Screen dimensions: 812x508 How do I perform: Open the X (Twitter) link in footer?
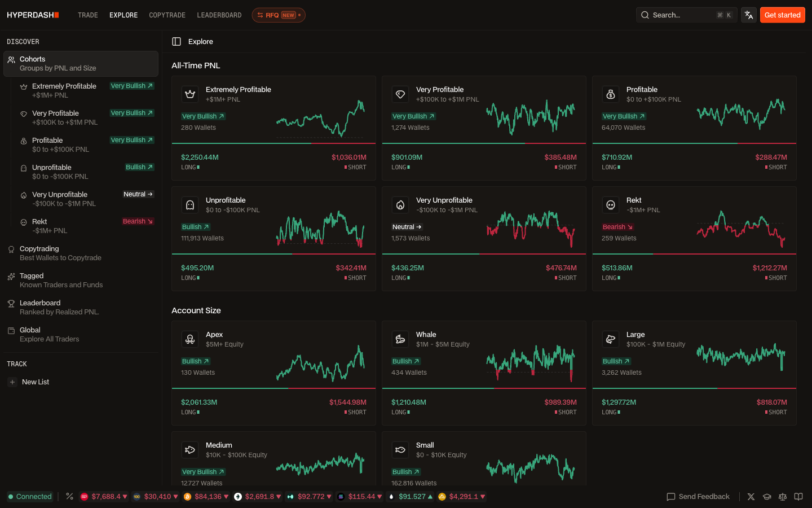pos(751,497)
